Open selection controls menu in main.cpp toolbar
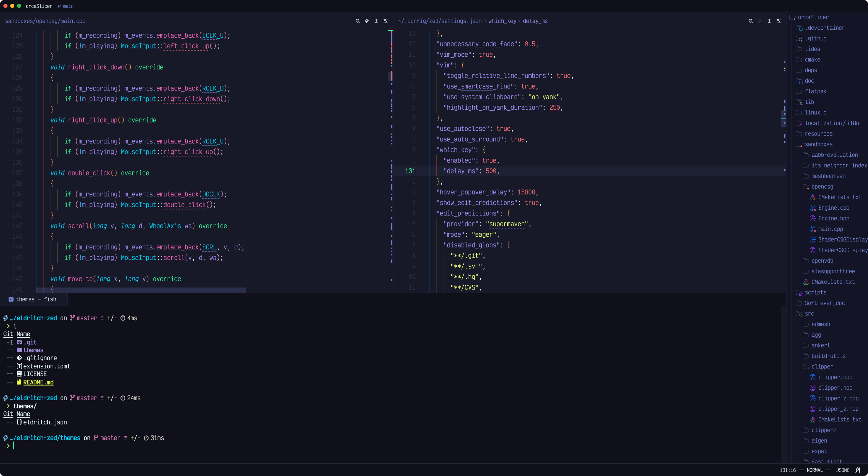 [x=376, y=21]
